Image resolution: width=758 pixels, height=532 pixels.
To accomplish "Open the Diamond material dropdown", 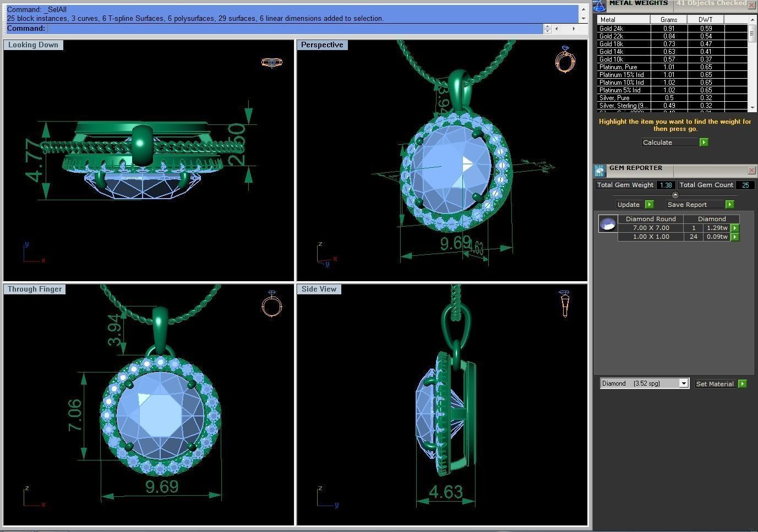I will click(x=683, y=383).
